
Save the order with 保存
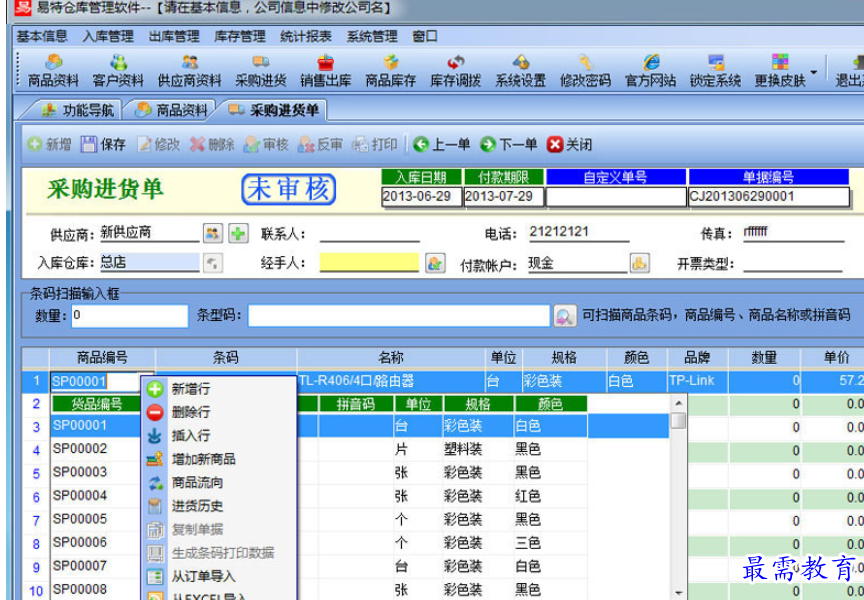(x=103, y=144)
